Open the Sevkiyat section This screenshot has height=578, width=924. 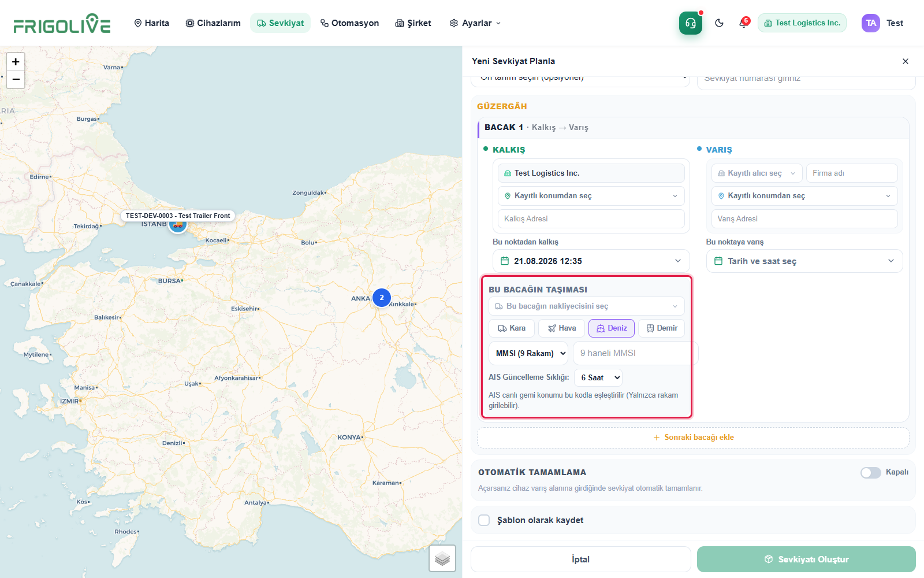281,23
